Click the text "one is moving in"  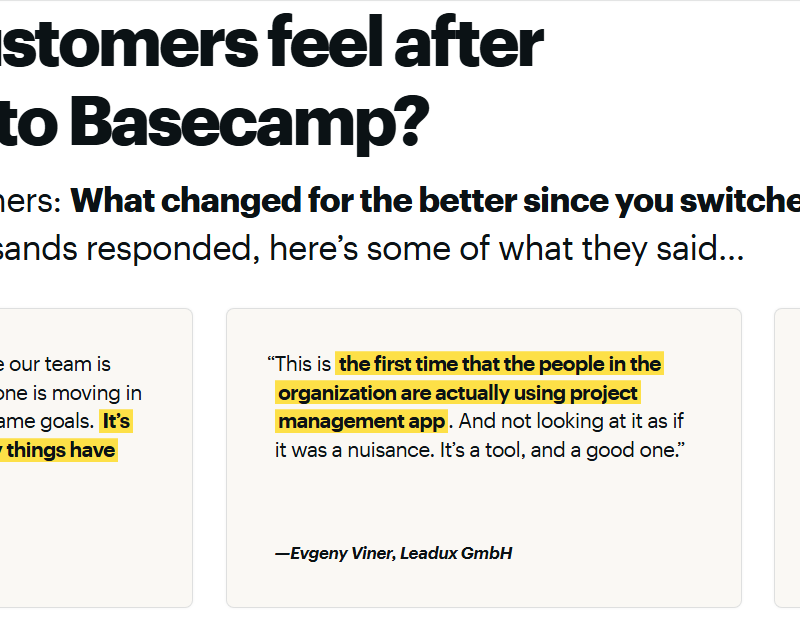coord(70,393)
